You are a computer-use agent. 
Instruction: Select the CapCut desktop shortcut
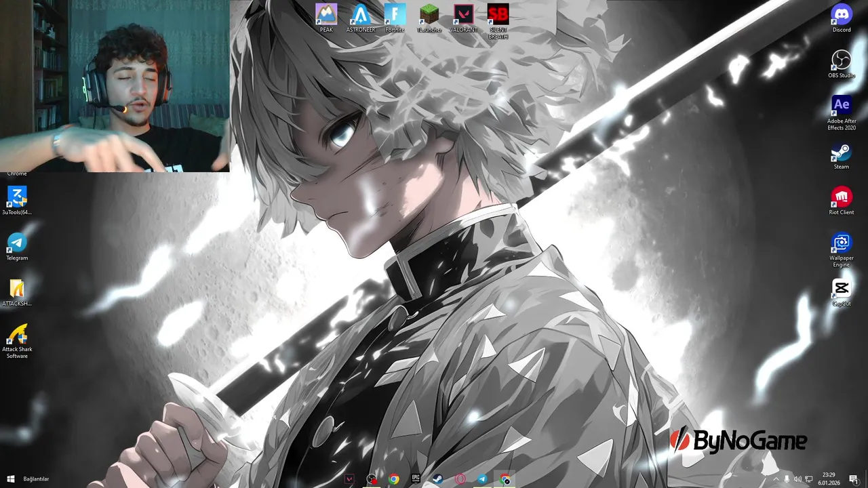coord(842,292)
